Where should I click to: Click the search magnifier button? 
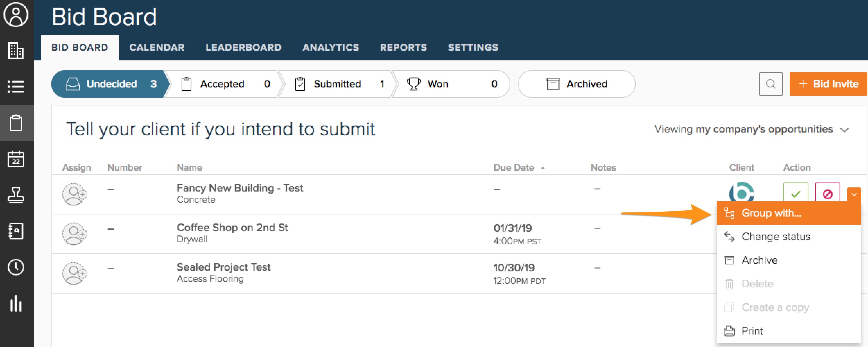click(770, 84)
